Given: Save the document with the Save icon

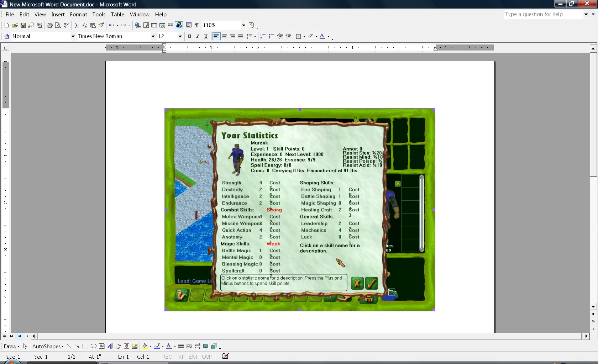Looking at the screenshot, I should [x=23, y=25].
